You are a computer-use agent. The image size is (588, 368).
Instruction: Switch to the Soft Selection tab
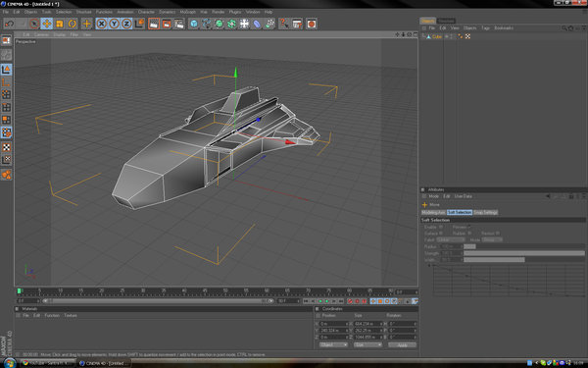point(460,212)
